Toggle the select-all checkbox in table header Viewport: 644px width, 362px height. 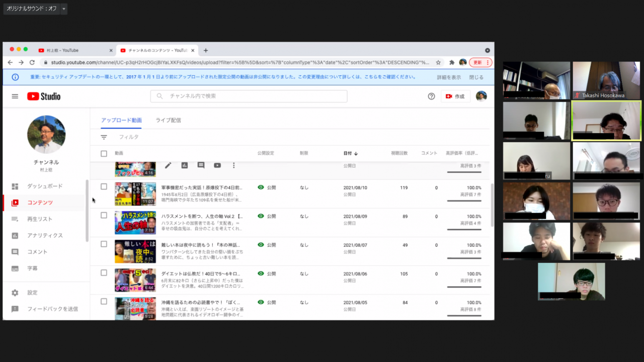104,153
